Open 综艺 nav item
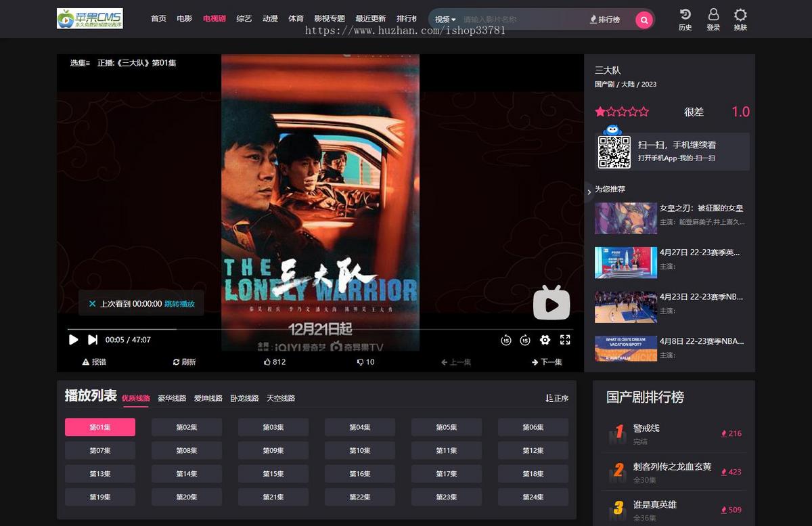 pyautogui.click(x=244, y=18)
